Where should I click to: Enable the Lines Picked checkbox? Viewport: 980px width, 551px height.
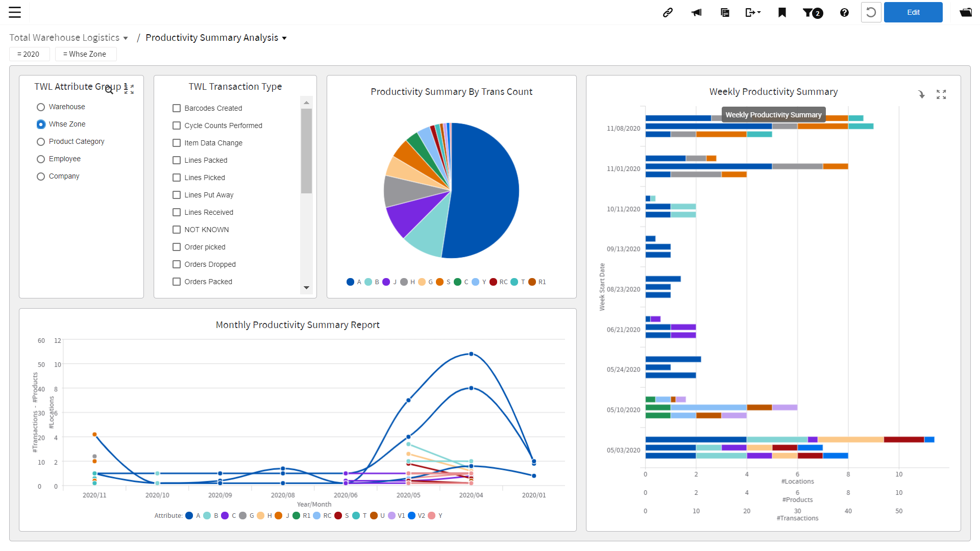coord(177,178)
